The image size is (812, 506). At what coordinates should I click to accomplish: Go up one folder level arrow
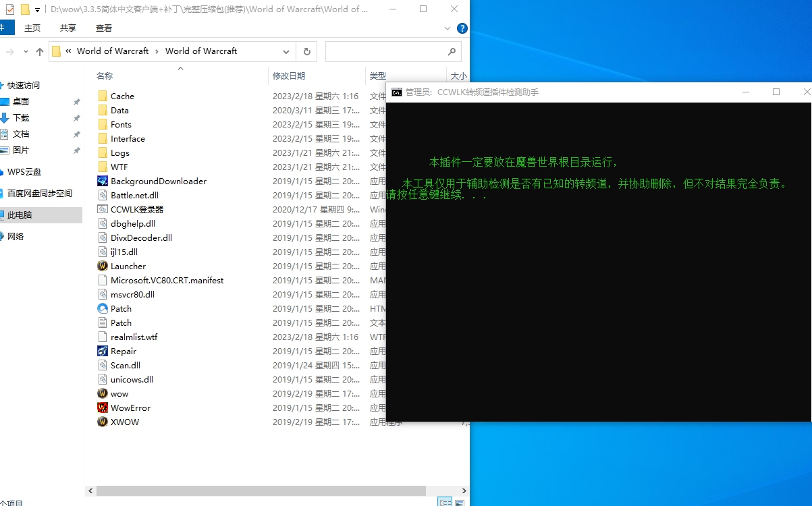[x=40, y=51]
